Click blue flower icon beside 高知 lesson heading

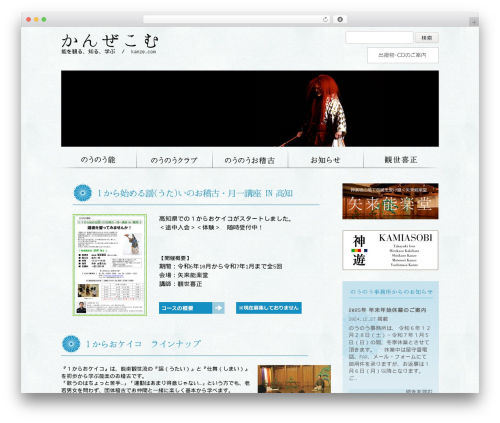tap(83, 193)
